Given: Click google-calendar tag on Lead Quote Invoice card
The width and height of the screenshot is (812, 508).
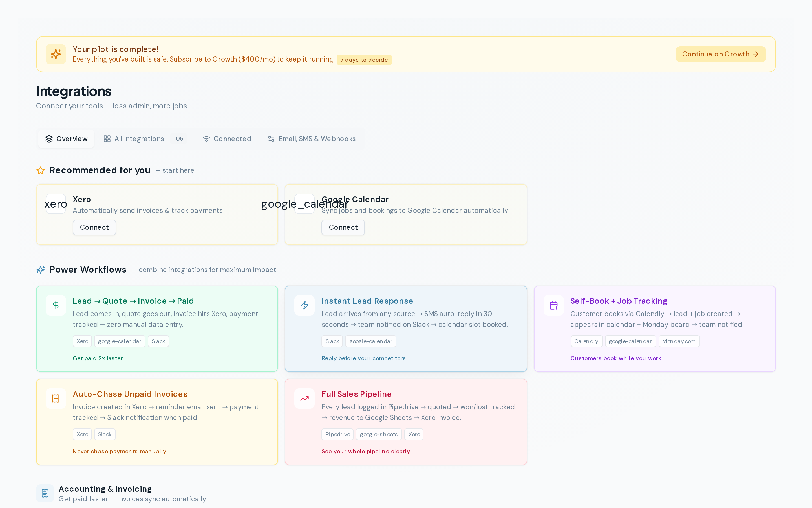Looking at the screenshot, I should (120, 341).
